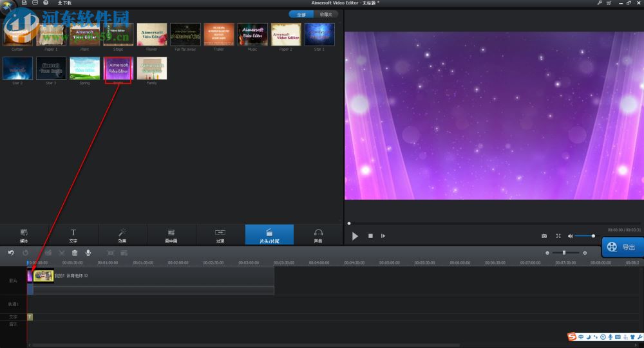Viewport: 644px width, 348px height.
Task: Adjust the timeline zoom slider
Action: coord(565,253)
